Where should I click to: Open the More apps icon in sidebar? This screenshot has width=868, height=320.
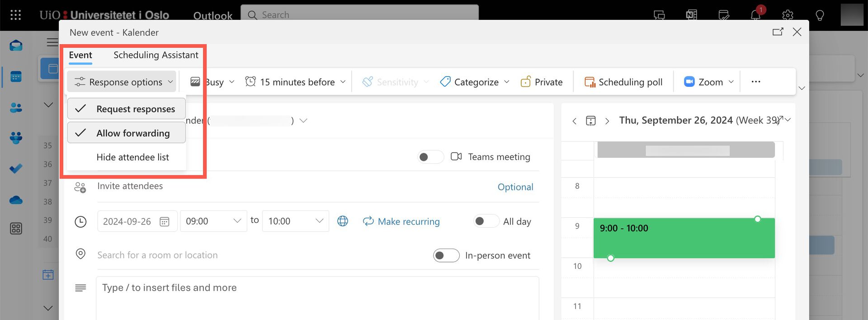click(x=16, y=229)
